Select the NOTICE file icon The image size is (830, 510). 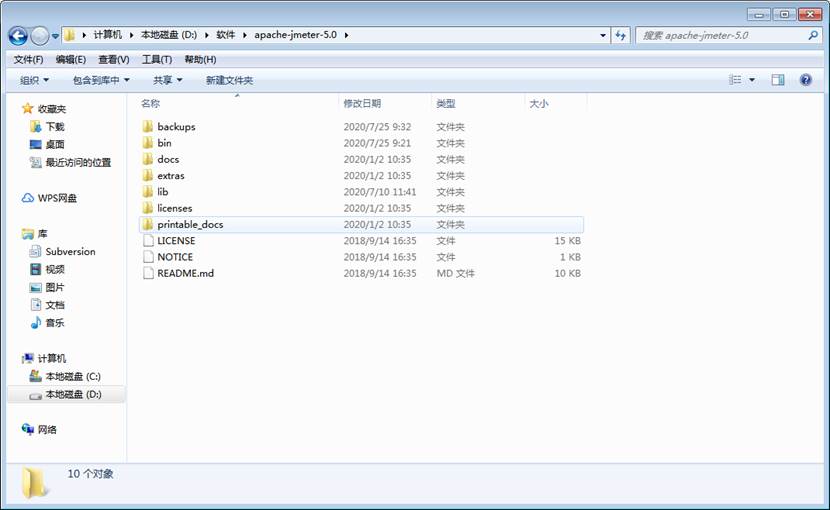148,257
